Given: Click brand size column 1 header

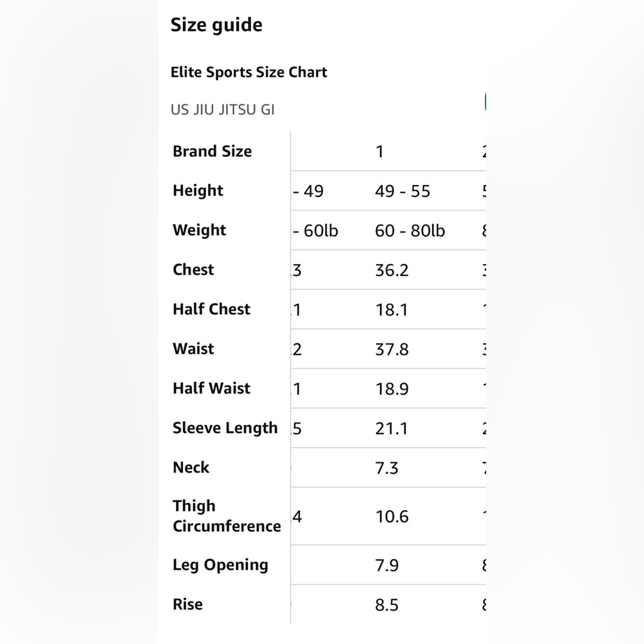Looking at the screenshot, I should coord(379,151).
